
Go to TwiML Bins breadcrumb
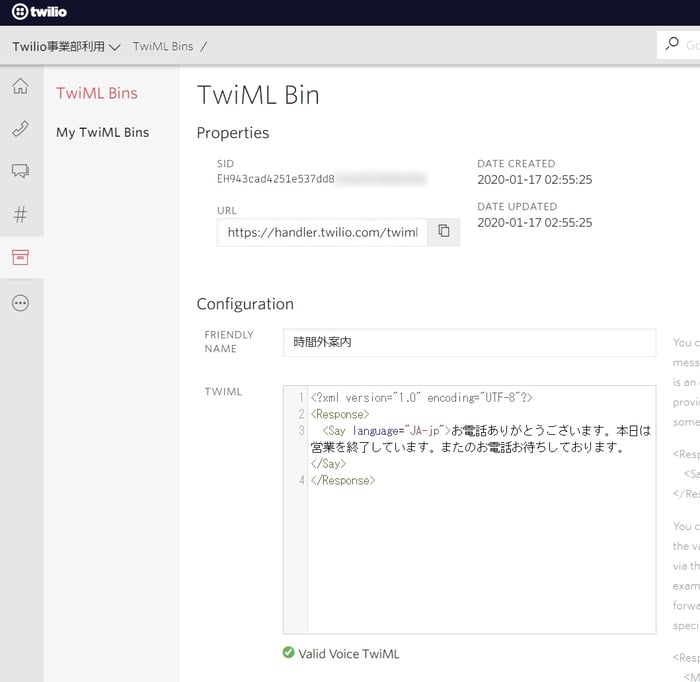coord(163,46)
